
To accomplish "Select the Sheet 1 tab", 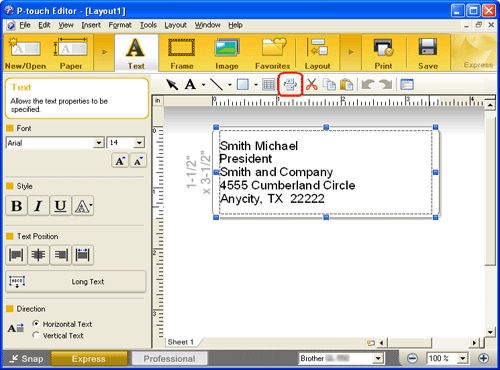I will tap(181, 342).
